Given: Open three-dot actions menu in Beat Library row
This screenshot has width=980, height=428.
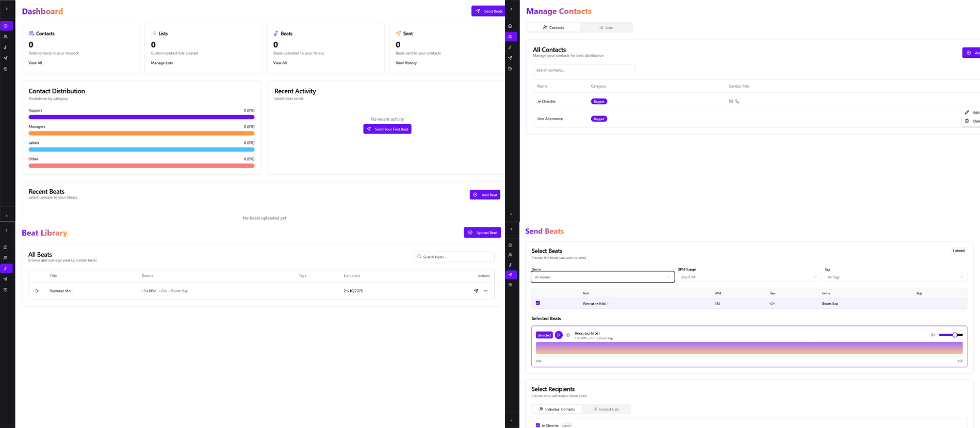Looking at the screenshot, I should (485, 291).
